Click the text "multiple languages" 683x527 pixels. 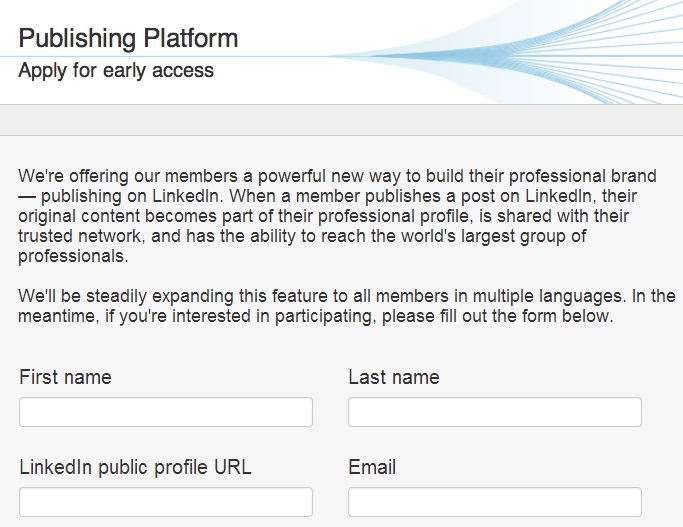(547, 296)
